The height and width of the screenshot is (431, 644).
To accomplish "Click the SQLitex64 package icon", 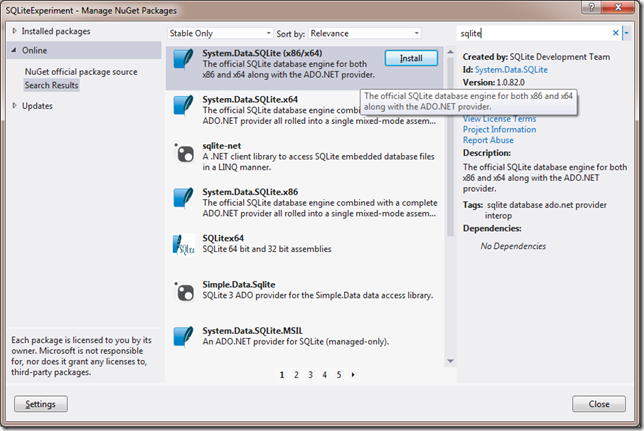I will tap(183, 245).
